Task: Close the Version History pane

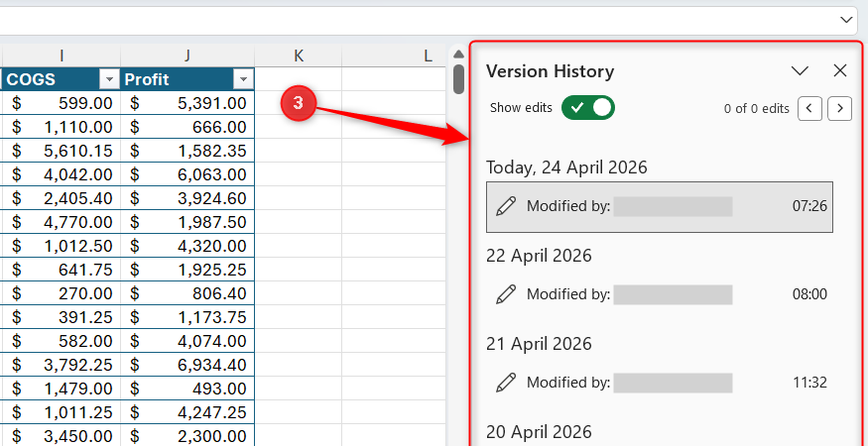Action: tap(840, 70)
